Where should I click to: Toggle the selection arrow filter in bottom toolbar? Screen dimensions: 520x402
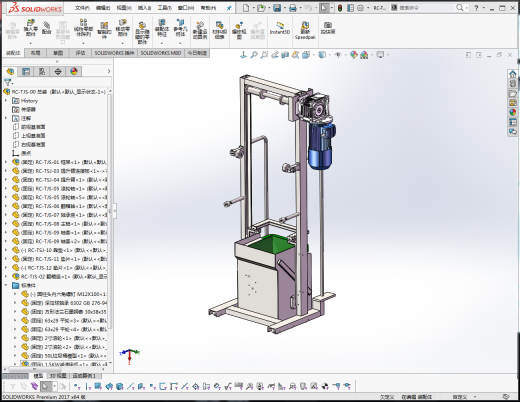point(45,386)
